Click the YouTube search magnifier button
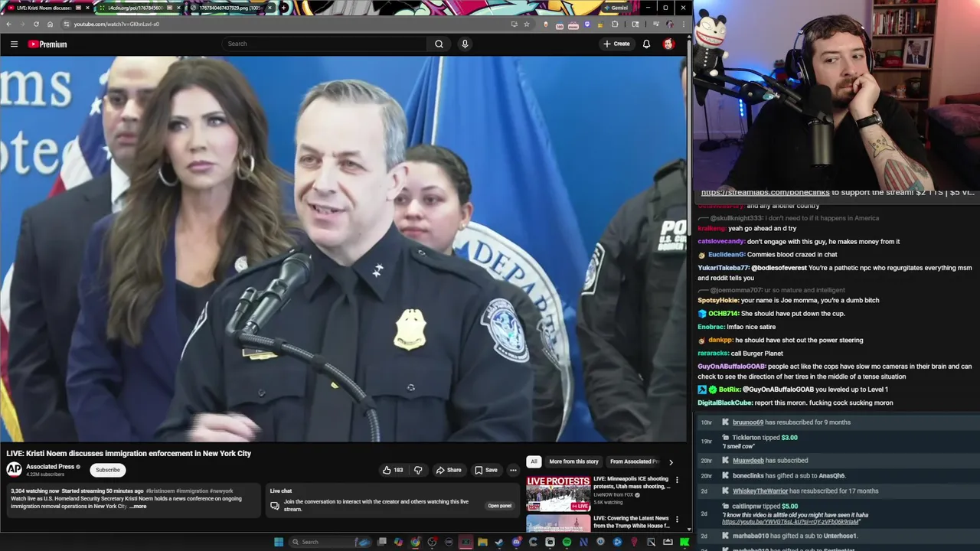 tap(439, 44)
